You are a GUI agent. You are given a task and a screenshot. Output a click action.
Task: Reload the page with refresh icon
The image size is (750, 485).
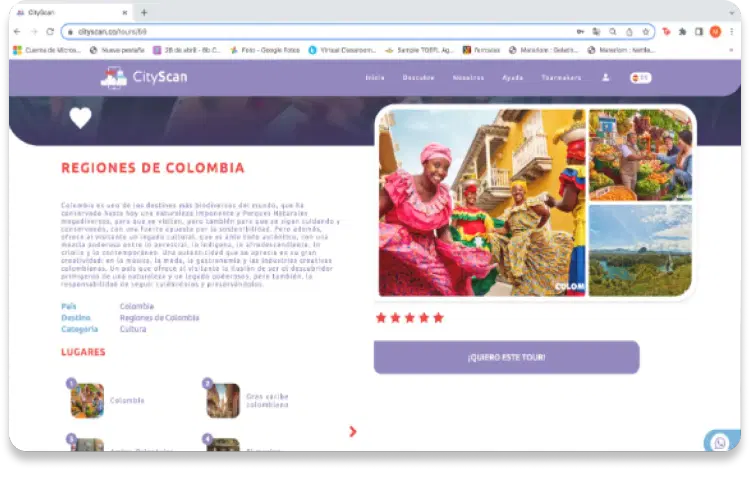point(50,32)
